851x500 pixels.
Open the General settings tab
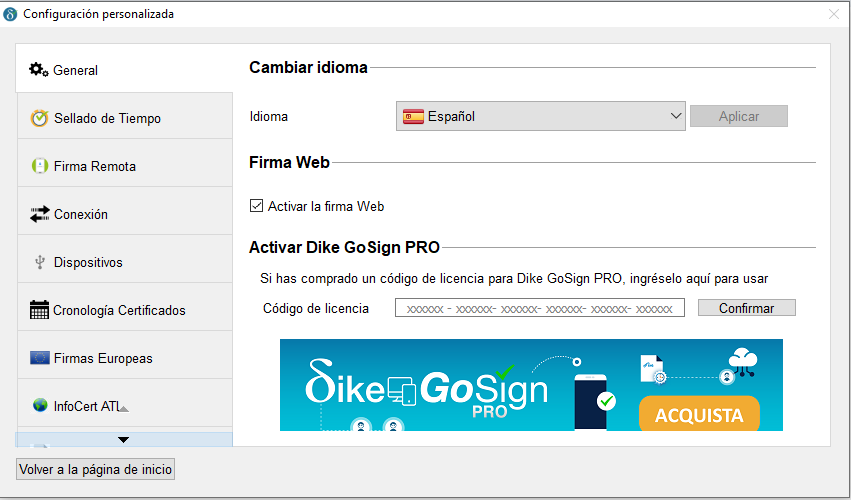[124, 69]
